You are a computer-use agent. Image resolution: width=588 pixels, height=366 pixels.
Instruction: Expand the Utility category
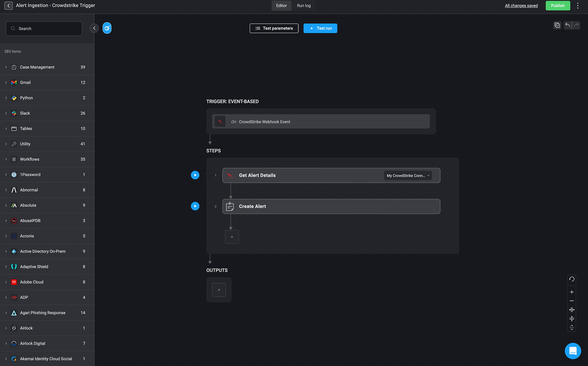point(6,144)
